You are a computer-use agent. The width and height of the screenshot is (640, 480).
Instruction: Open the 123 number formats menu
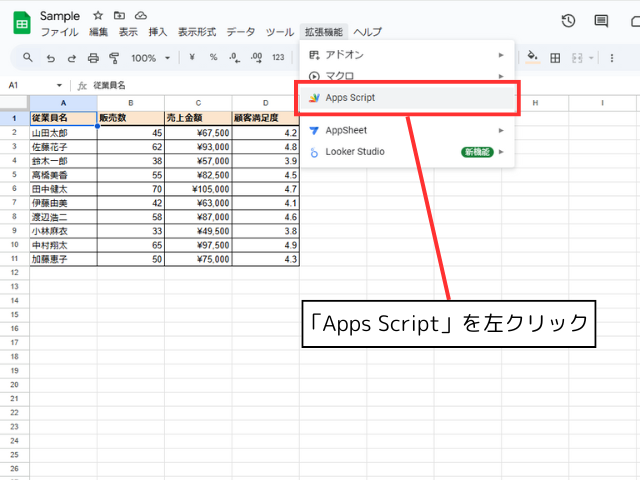tap(278, 58)
